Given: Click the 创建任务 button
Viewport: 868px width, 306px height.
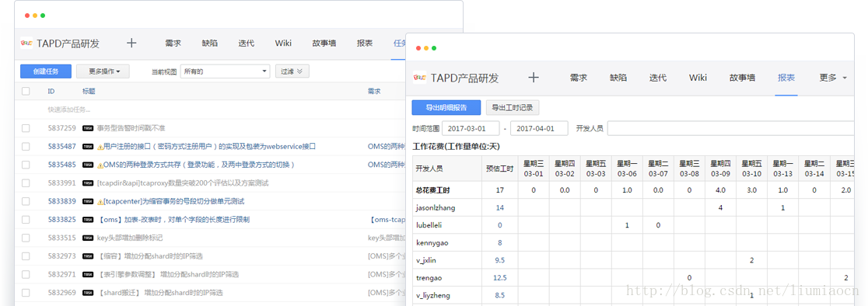Looking at the screenshot, I should coord(45,71).
